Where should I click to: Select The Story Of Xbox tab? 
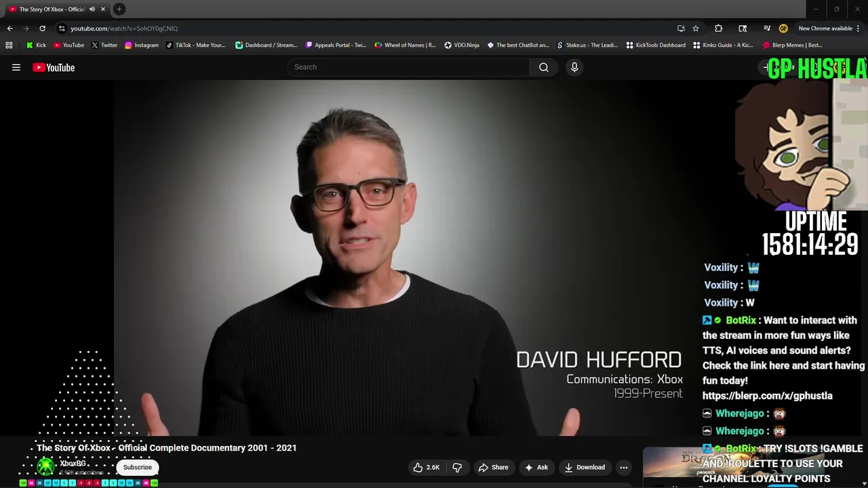52,9
